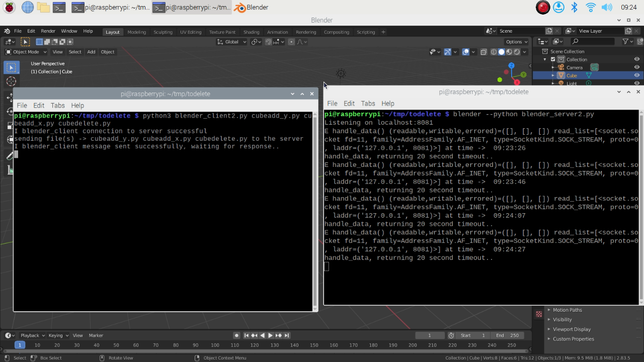Select the Blender Select Box tool
The width and height of the screenshot is (644, 362).
(12, 67)
